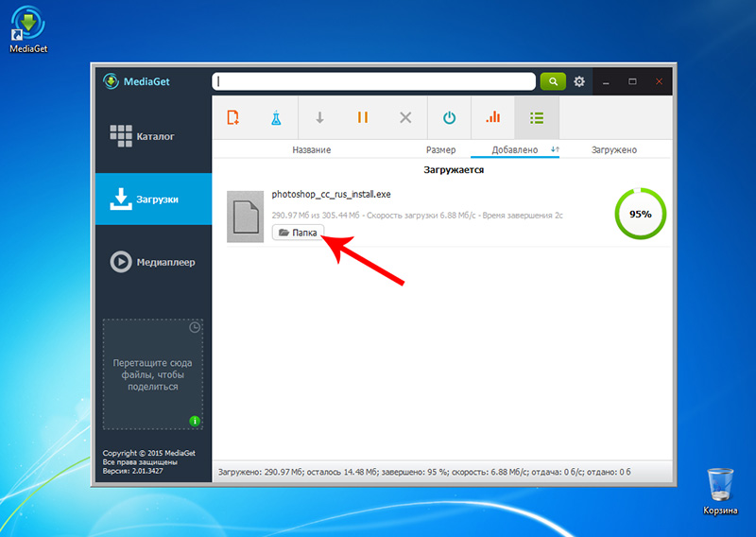Screen dimensions: 756x537
Task: Sort by Размер column header
Action: point(440,150)
